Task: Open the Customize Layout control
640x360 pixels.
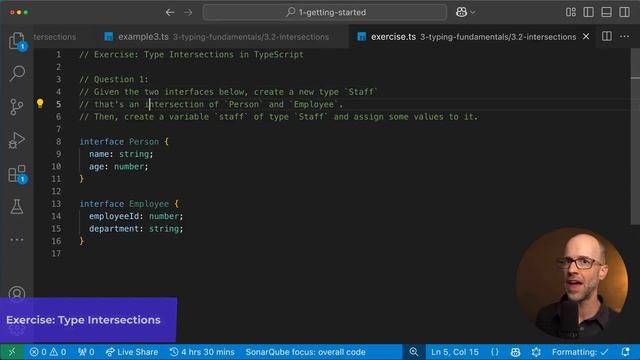Action: tap(571, 12)
